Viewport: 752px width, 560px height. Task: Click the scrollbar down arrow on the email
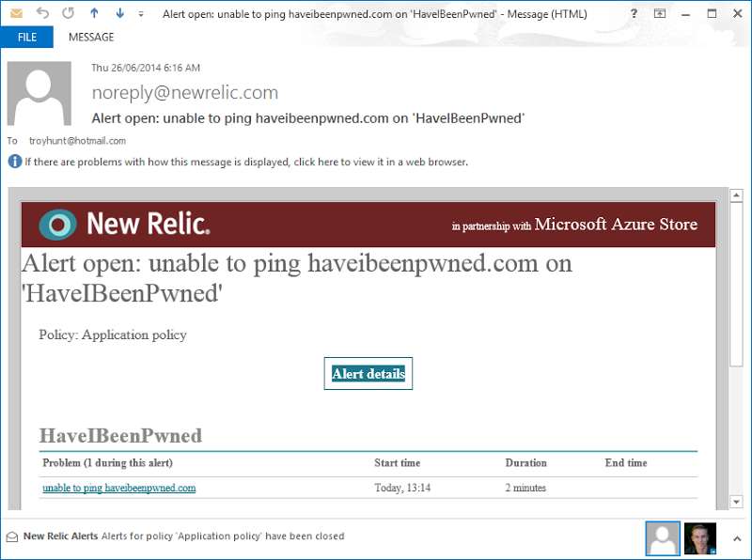(735, 501)
